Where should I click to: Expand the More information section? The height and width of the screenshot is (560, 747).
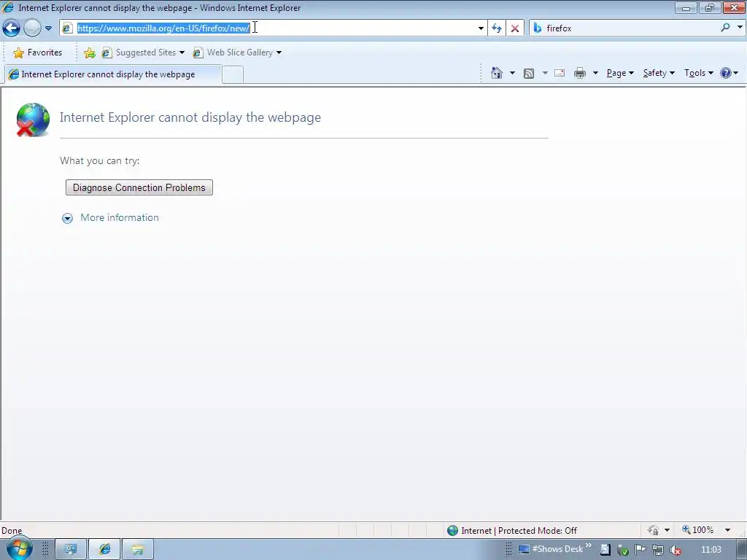pyautogui.click(x=68, y=218)
